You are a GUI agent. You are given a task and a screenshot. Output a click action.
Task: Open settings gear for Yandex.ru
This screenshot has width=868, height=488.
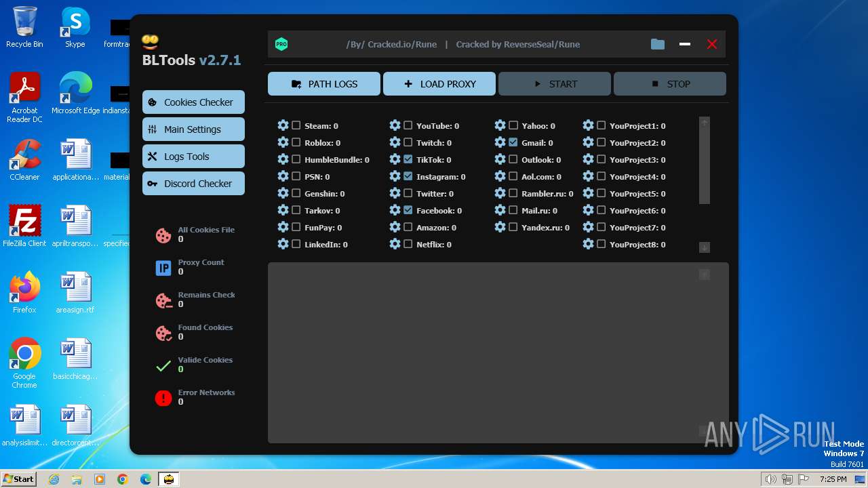pos(500,227)
